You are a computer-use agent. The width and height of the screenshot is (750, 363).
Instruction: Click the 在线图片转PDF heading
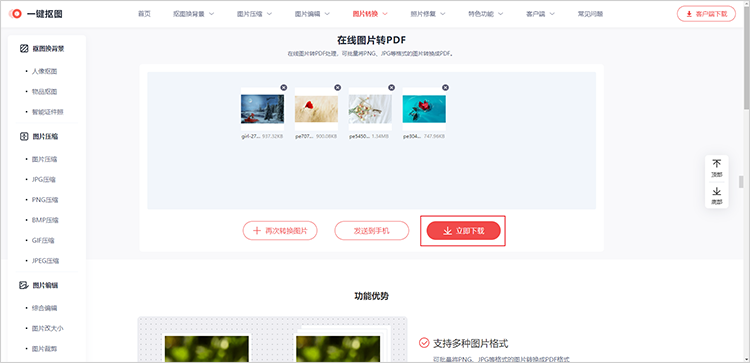[x=371, y=41]
